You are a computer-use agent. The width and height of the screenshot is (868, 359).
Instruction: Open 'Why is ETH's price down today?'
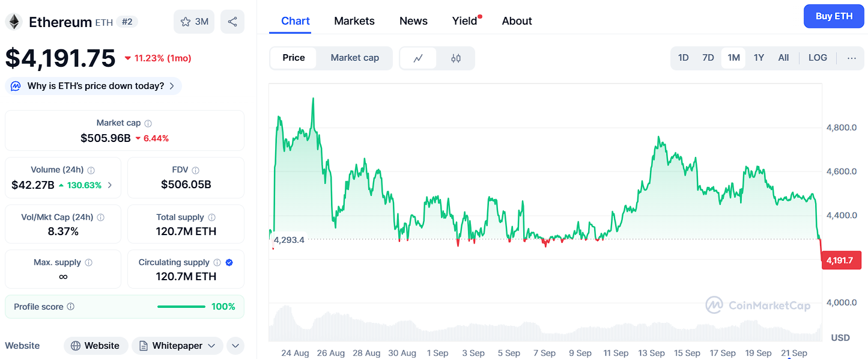(x=93, y=86)
